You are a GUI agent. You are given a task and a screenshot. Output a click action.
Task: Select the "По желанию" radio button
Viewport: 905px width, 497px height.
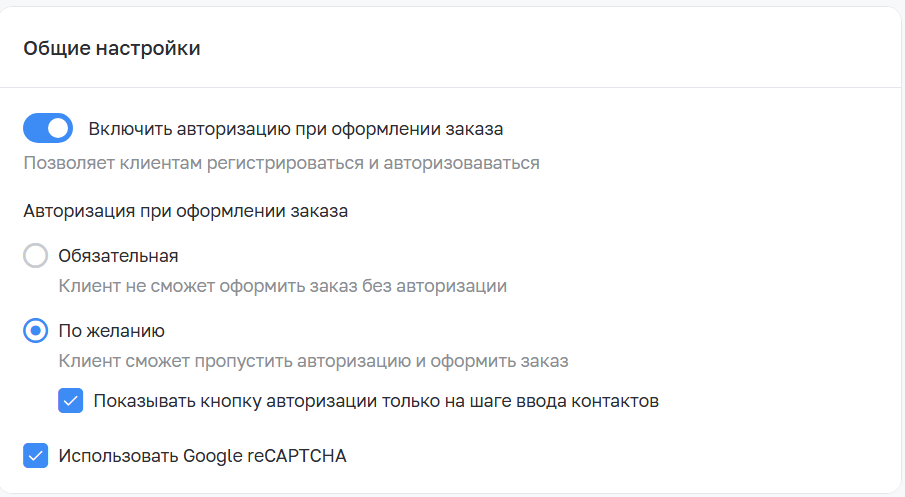[35, 331]
